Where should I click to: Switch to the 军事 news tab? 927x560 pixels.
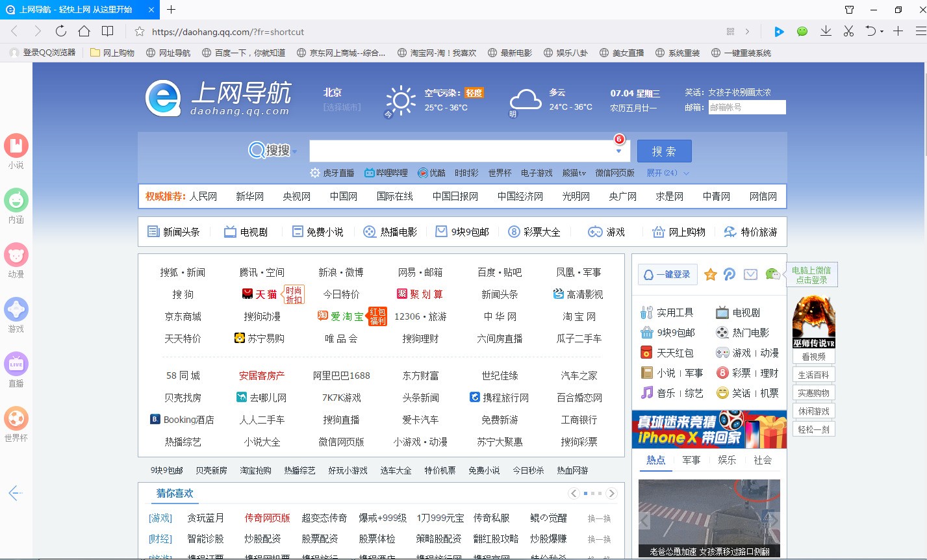click(x=691, y=460)
